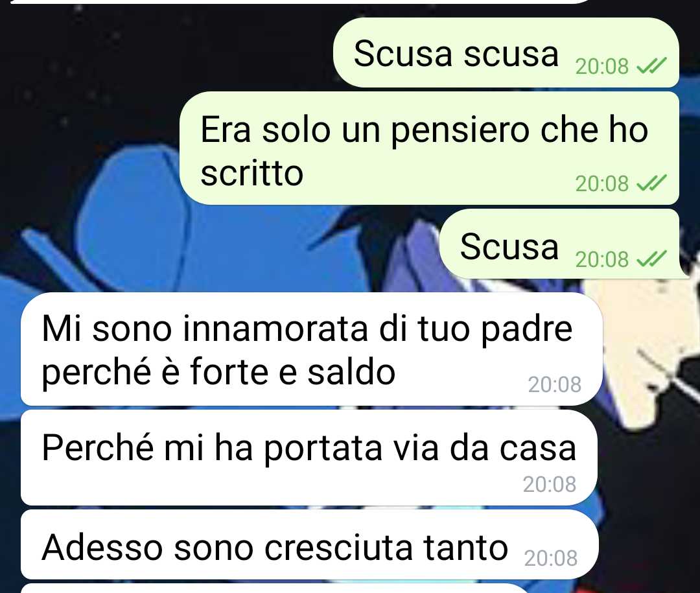The image size is (700, 593).
Task: Click the words "perché è forte e saldo"
Action: click(x=218, y=372)
